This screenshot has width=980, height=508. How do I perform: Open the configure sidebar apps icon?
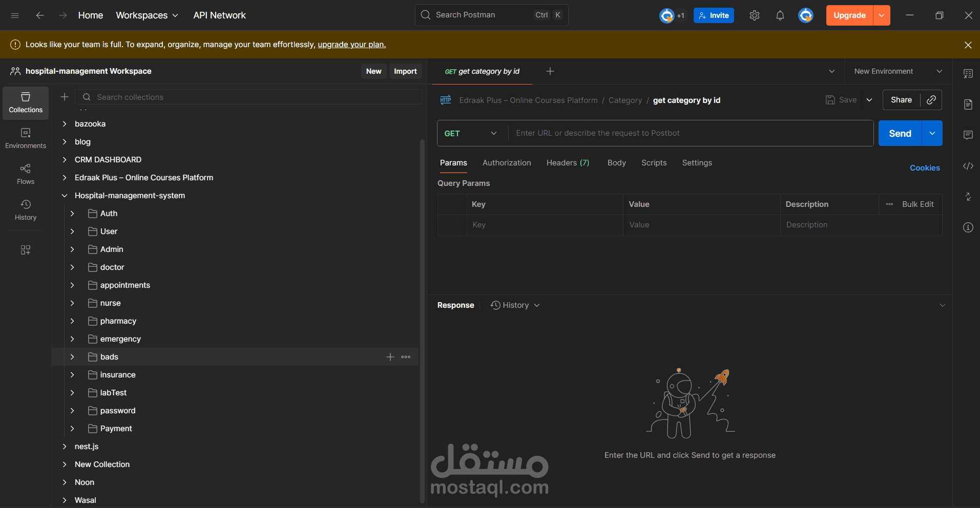(26, 250)
